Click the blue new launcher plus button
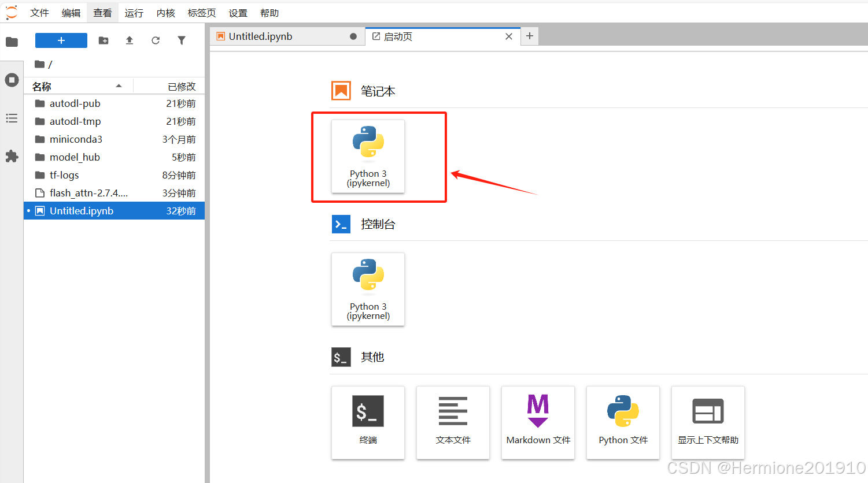 (x=61, y=40)
